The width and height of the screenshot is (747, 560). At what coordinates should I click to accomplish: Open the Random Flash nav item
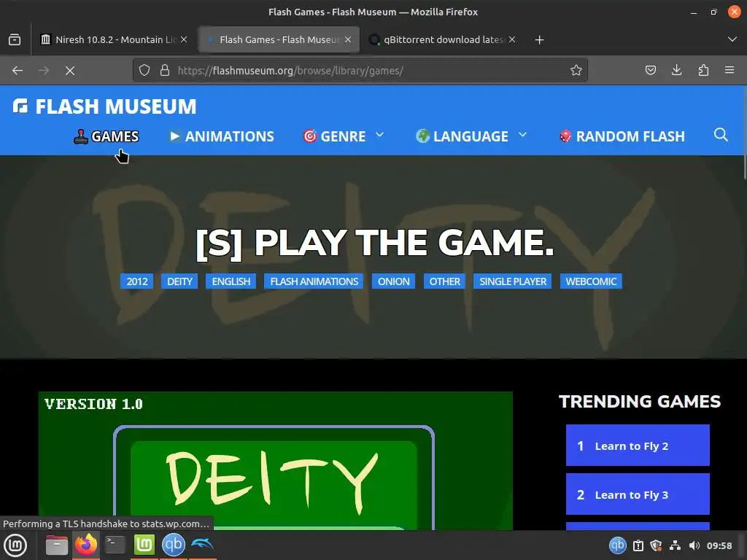tap(622, 136)
